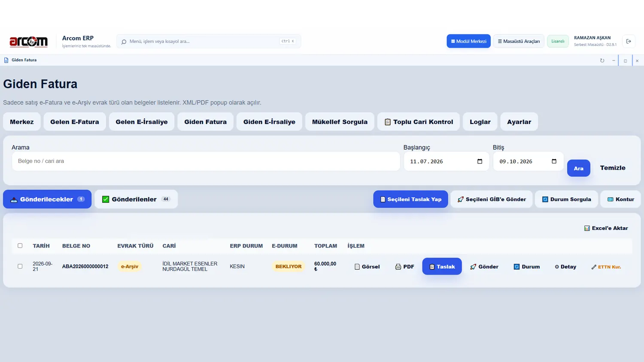Send the invoice with the row's Gönder
Viewport: 644px width, 362px height.
pyautogui.click(x=484, y=266)
